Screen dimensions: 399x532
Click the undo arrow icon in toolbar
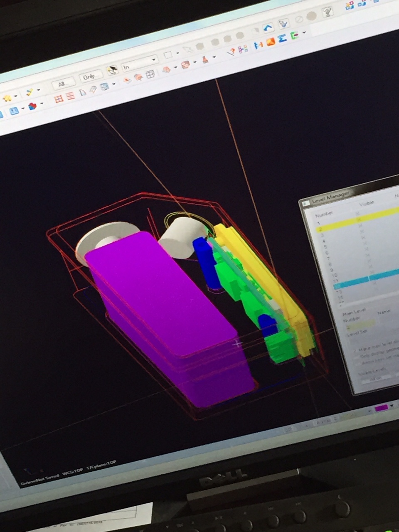click(268, 28)
